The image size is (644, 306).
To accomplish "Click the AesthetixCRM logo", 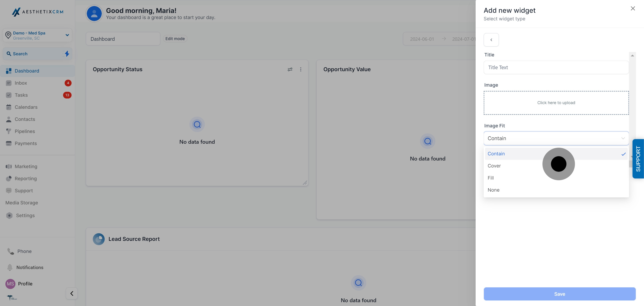I will 38,12.
